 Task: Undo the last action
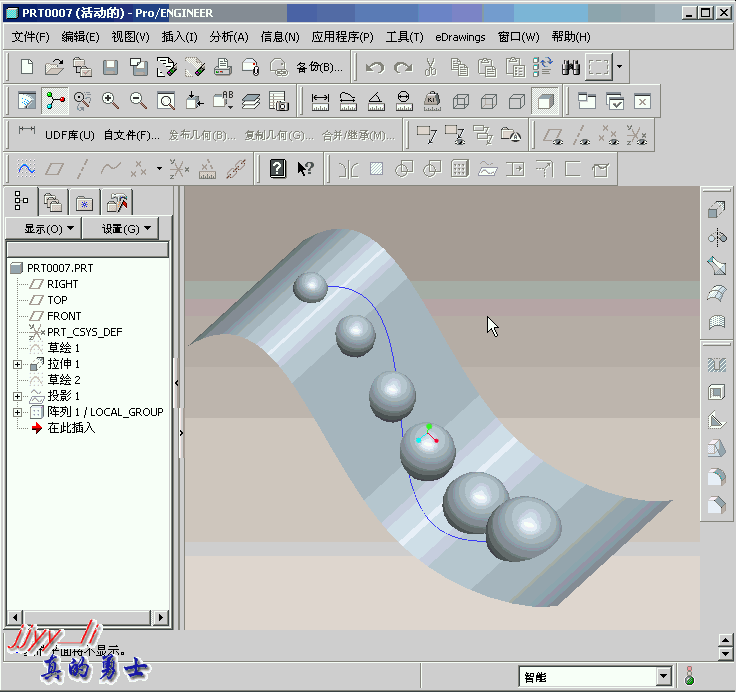click(x=375, y=68)
